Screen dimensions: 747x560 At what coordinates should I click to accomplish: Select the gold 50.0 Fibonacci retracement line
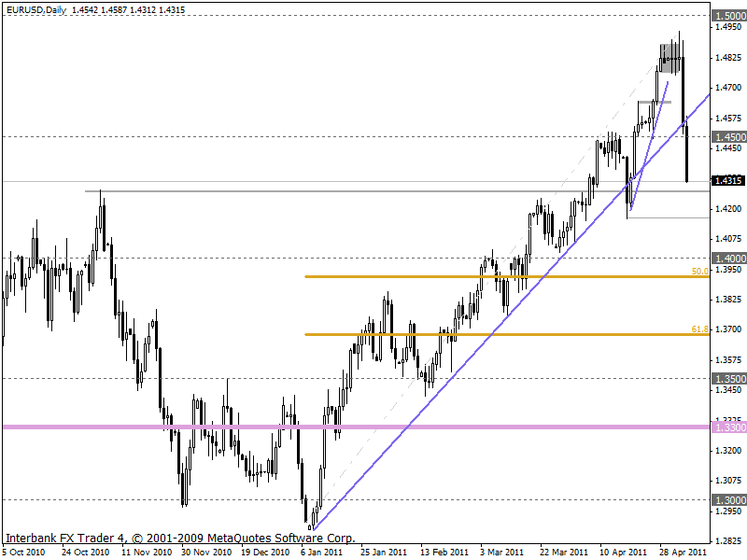pos(507,276)
